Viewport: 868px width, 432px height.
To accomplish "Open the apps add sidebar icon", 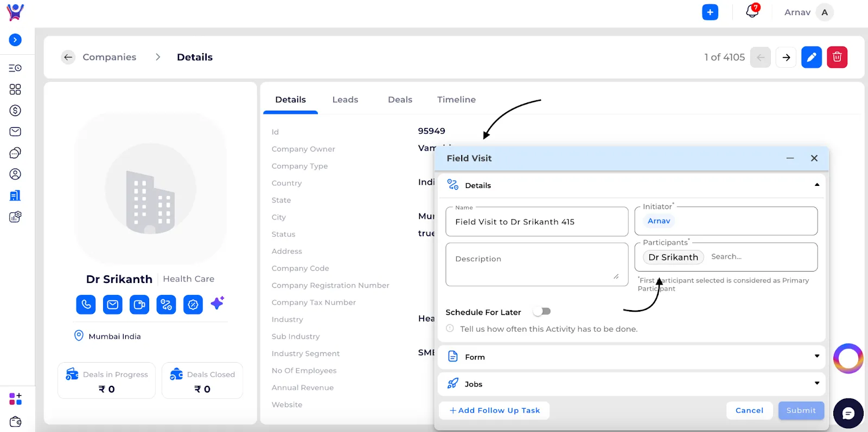I will [x=15, y=399].
